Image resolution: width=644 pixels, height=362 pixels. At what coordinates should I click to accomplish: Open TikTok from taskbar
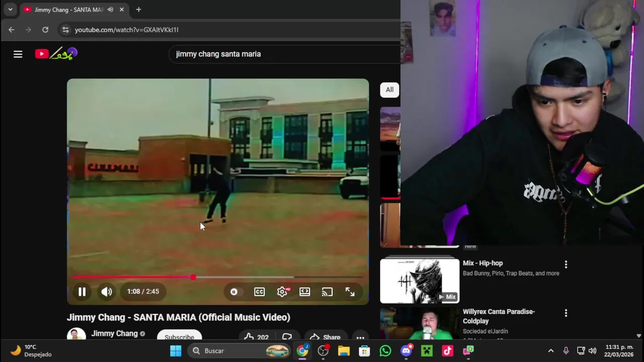point(447,351)
